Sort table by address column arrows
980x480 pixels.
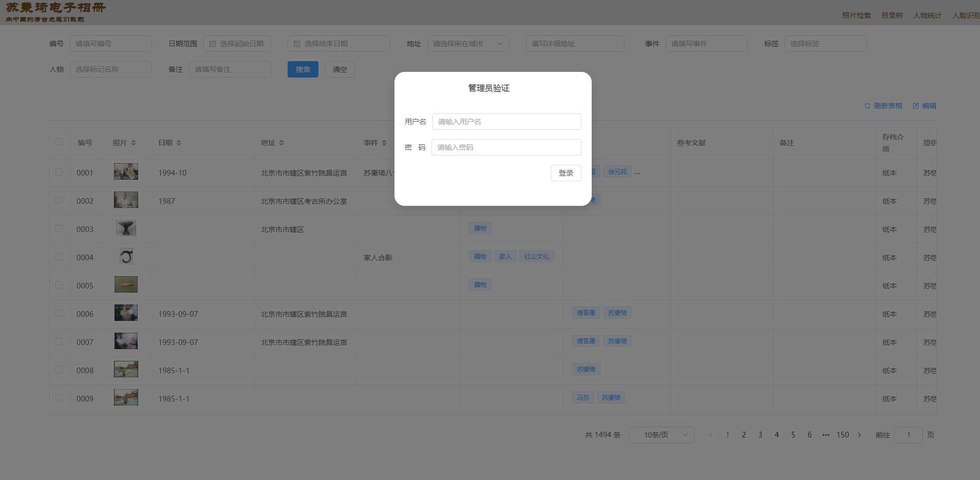pos(281,143)
